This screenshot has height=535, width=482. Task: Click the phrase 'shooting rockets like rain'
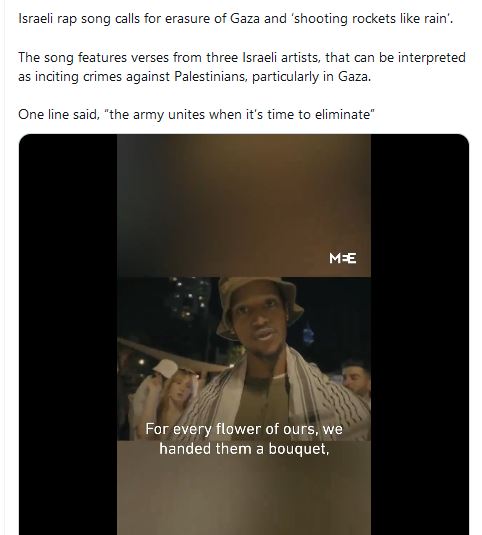click(370, 18)
